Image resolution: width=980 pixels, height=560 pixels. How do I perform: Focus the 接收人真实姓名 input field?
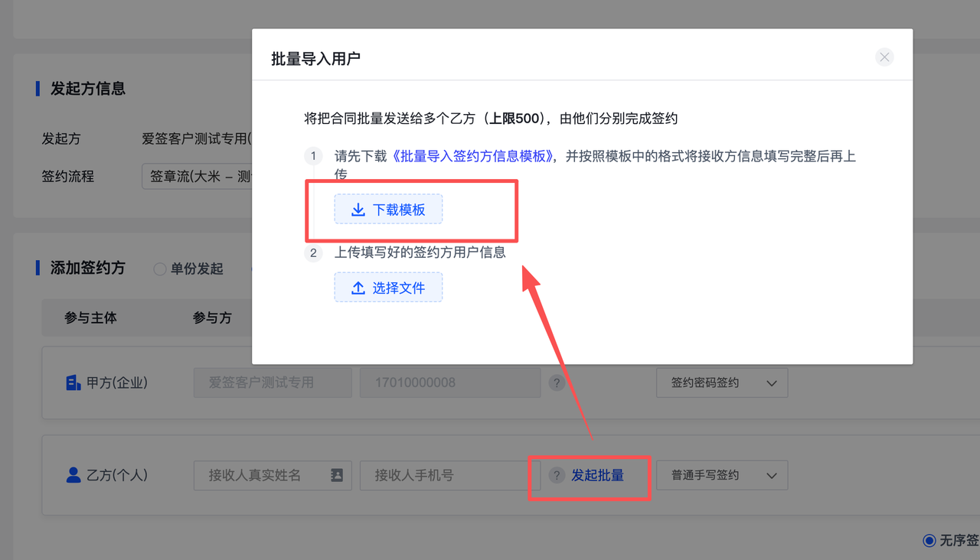[260, 475]
